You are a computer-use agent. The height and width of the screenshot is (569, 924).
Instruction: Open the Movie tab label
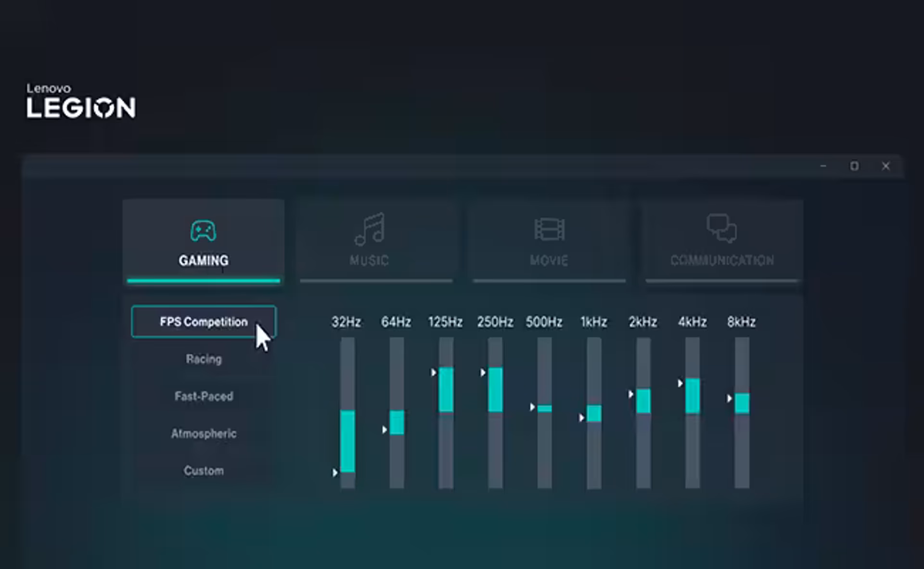pyautogui.click(x=549, y=260)
